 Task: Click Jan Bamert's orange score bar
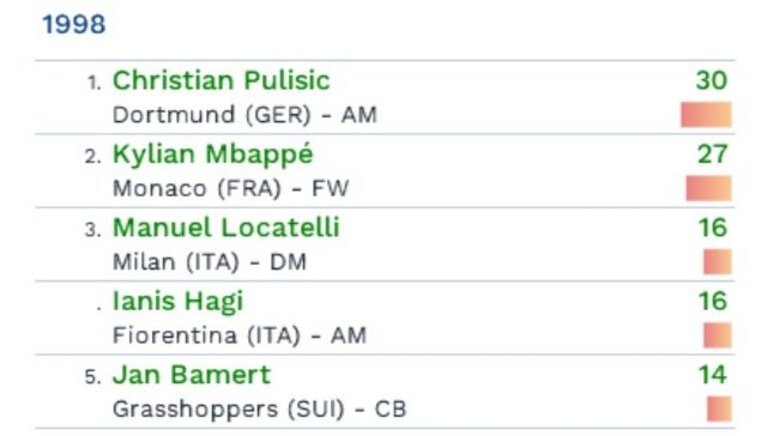tap(719, 409)
